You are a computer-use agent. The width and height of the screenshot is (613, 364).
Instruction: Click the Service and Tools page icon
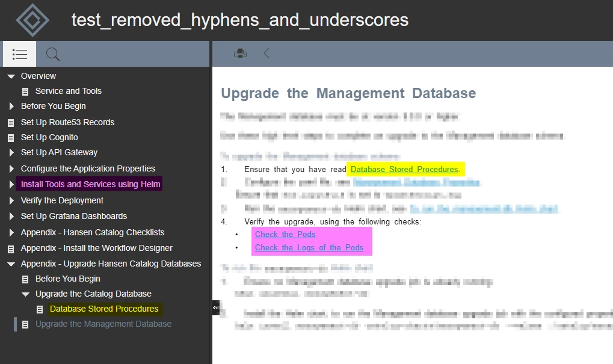click(25, 91)
